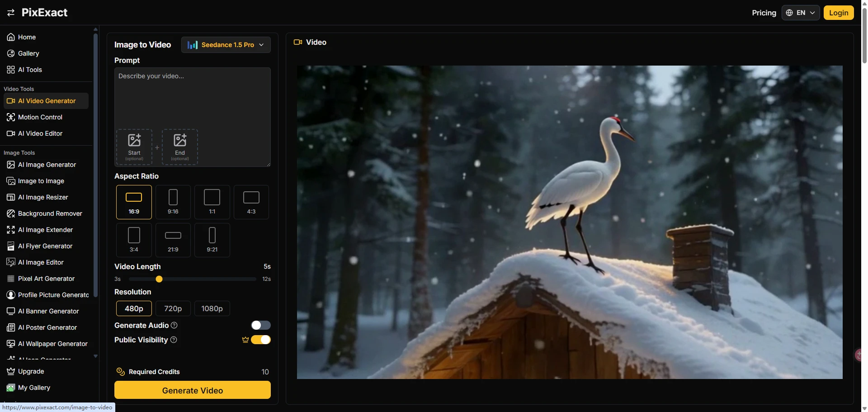Open Background Remover tool from sidebar

(x=50, y=213)
